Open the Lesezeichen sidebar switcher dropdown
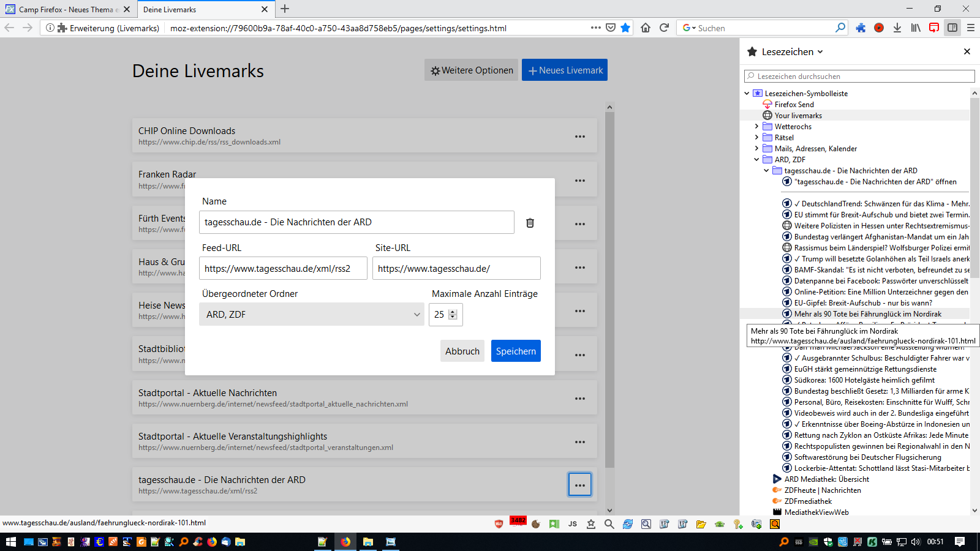Image resolution: width=980 pixels, height=551 pixels. click(793, 52)
